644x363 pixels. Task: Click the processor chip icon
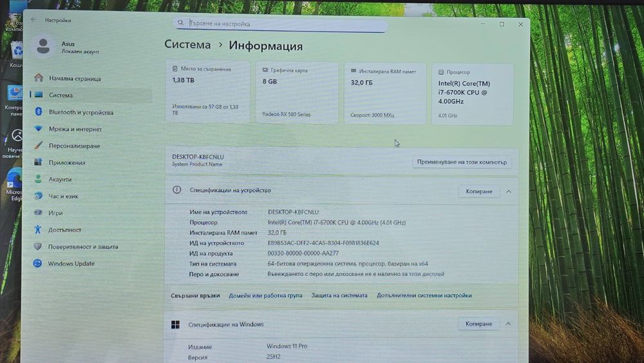click(440, 72)
